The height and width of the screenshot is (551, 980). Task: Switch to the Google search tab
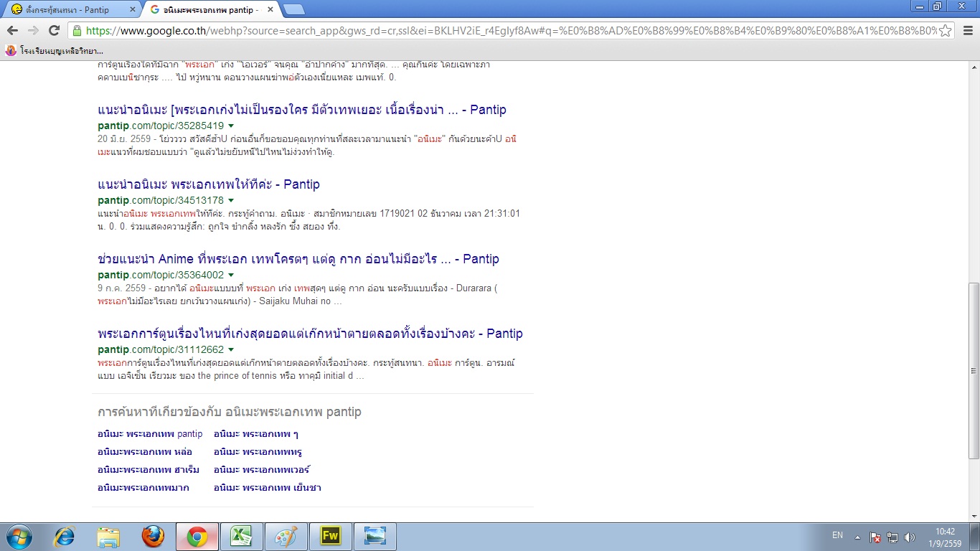(x=209, y=10)
